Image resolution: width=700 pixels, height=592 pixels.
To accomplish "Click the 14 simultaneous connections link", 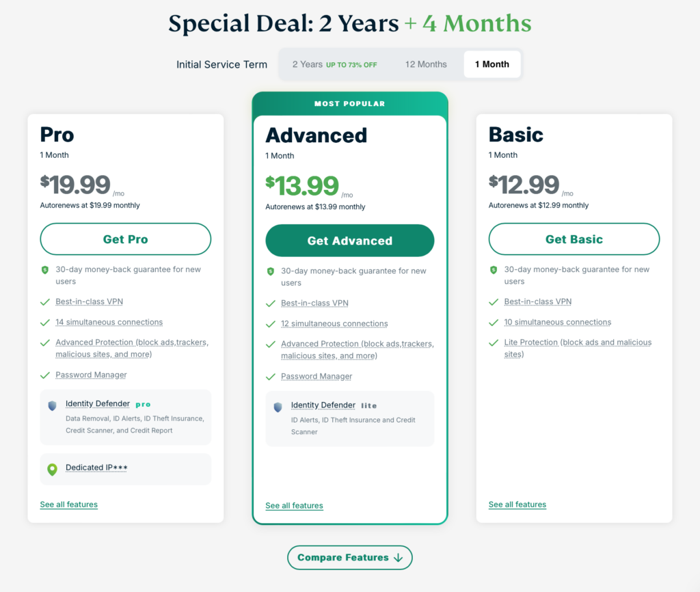I will pyautogui.click(x=109, y=322).
